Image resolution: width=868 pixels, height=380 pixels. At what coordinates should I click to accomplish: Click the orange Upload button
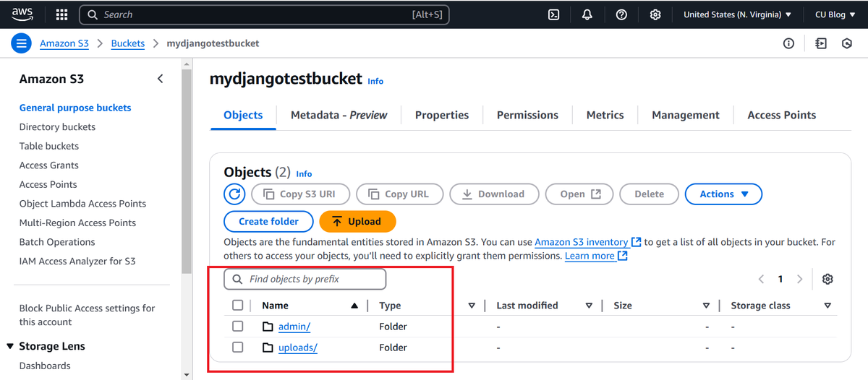(357, 222)
